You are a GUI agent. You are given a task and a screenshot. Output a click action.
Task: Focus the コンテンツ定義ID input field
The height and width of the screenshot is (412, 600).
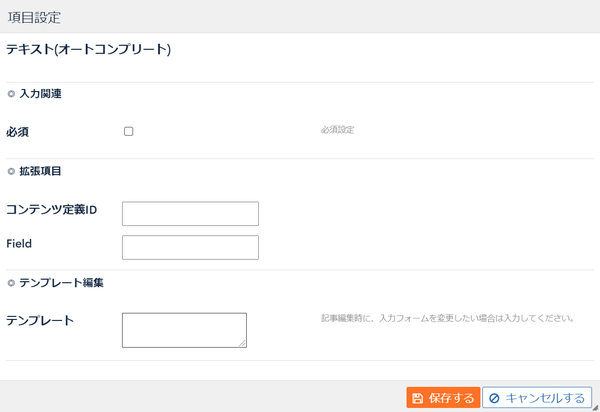tap(190, 213)
